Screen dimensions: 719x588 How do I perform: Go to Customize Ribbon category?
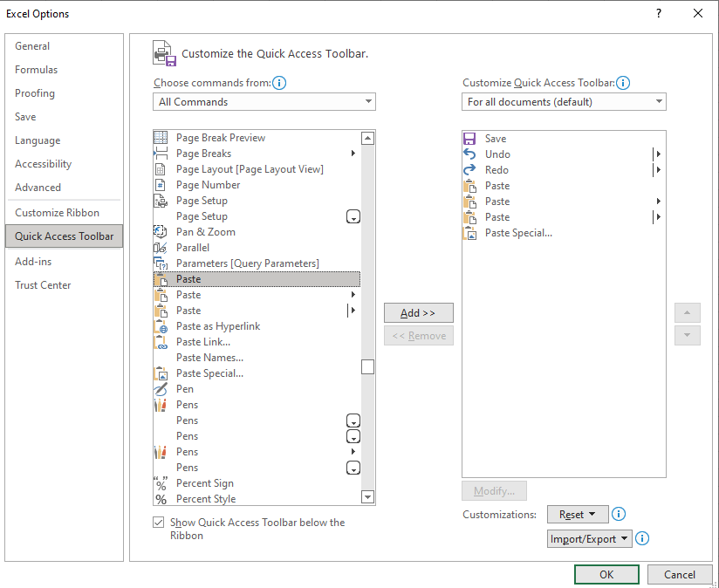(57, 213)
